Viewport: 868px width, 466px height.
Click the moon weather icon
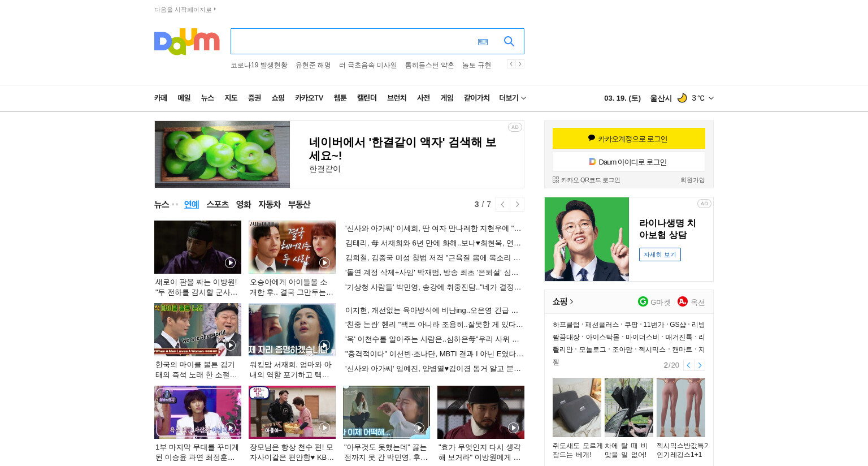coord(682,98)
